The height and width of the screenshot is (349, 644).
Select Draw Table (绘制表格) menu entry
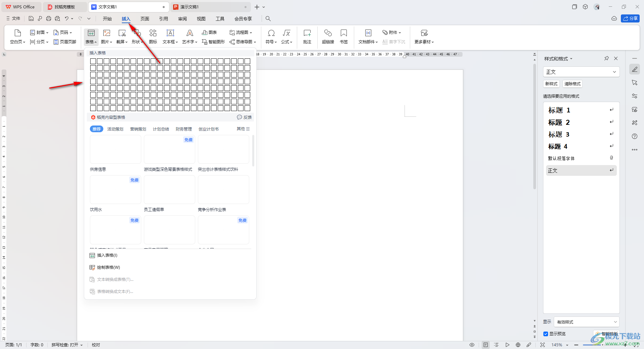(170, 267)
